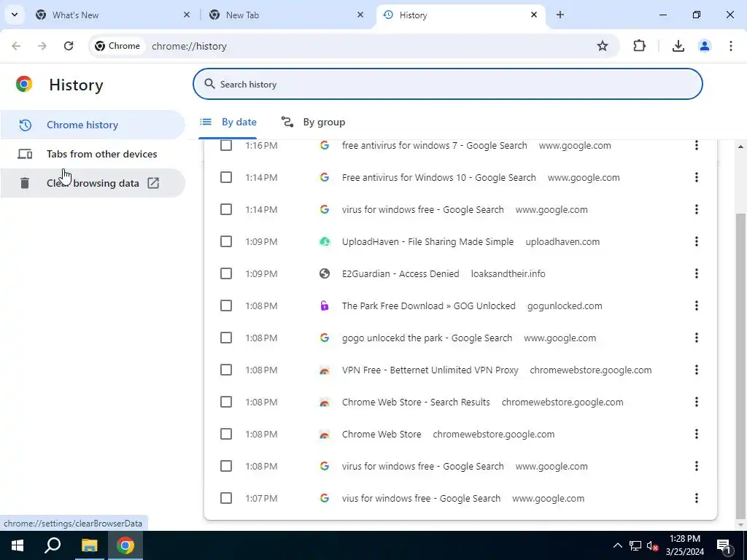Bookmark this page with star icon
Screen dimensions: 747x560
click(x=603, y=46)
